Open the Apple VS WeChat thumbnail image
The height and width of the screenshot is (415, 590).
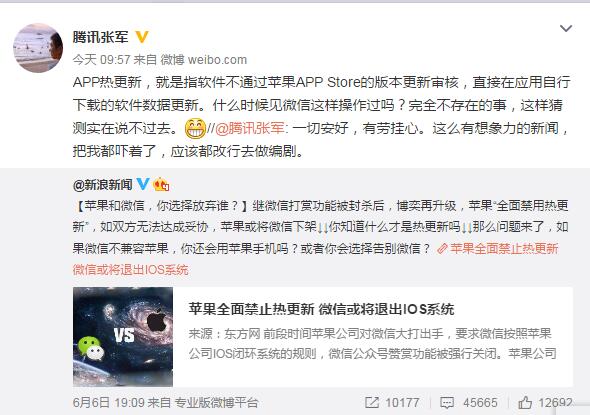pyautogui.click(x=123, y=337)
